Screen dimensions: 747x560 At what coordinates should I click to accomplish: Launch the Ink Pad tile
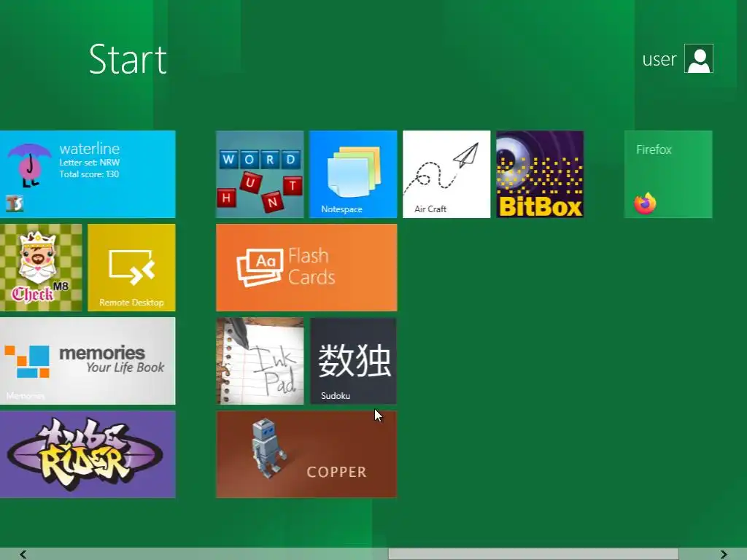[x=260, y=361]
